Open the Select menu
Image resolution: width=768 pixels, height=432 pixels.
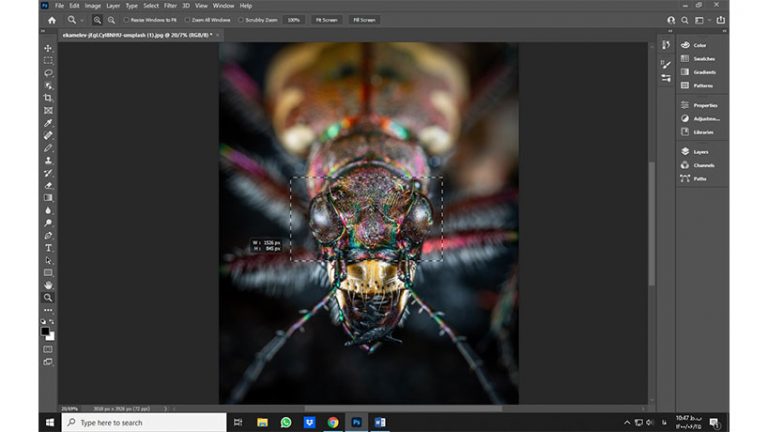(x=151, y=6)
